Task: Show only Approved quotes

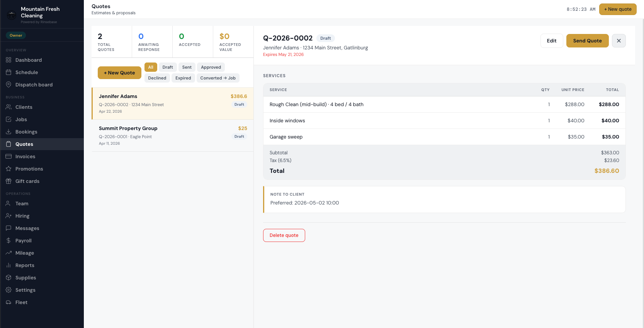Action: click(211, 67)
